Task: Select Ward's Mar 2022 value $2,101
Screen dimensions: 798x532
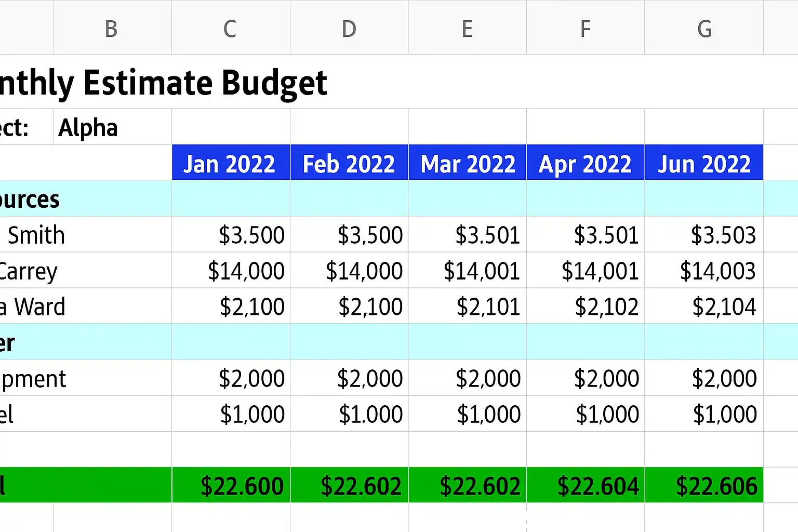Action: point(468,307)
